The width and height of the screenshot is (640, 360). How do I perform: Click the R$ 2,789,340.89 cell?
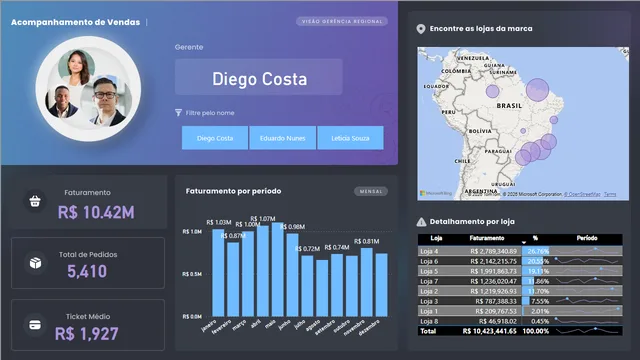(493, 251)
